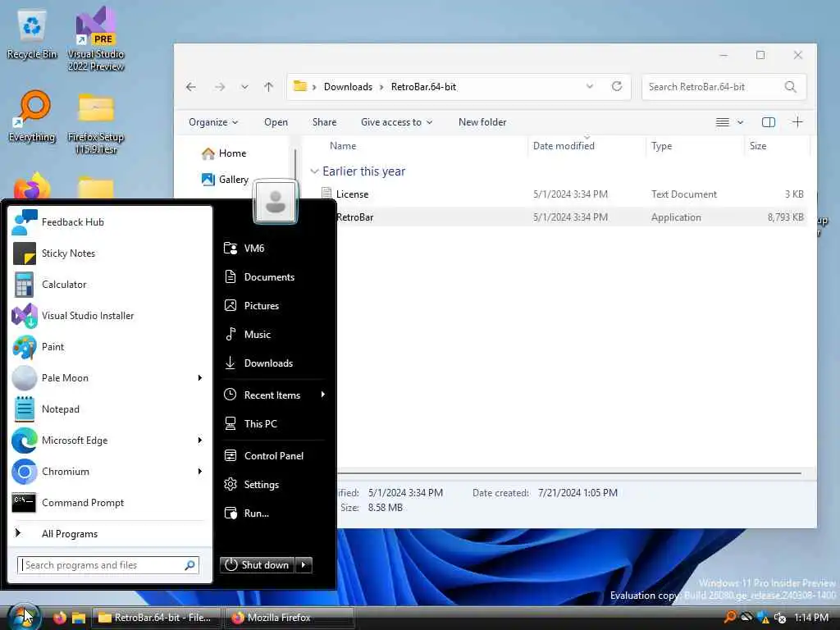840x630 pixels.
Task: Click RetroBar.64-bit File Explorer taskbar button
Action: tap(157, 618)
